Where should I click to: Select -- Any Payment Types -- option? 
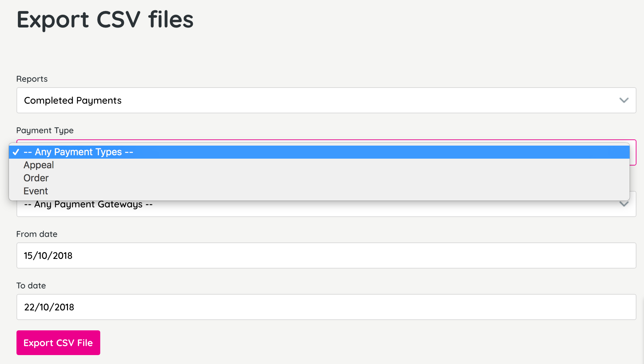(78, 152)
